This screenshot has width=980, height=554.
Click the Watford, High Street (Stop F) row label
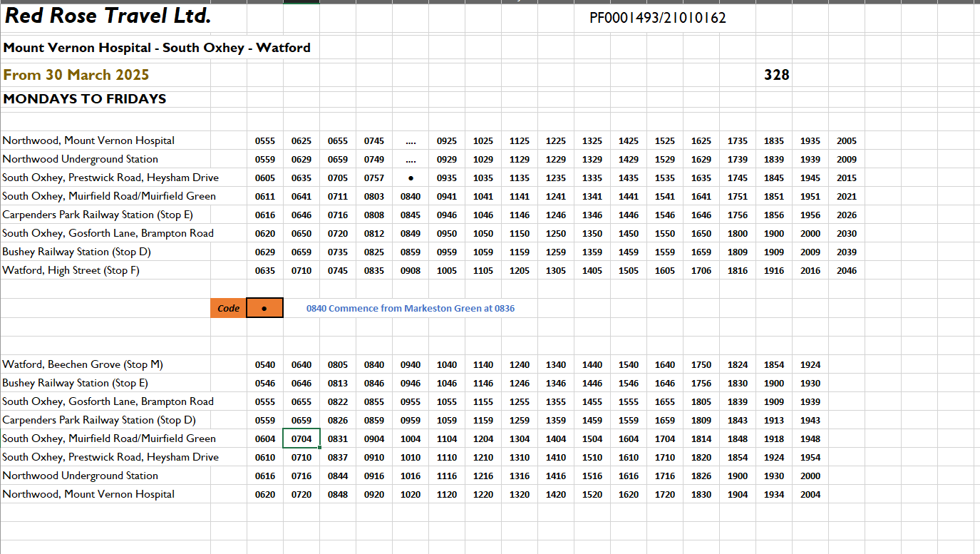[x=71, y=270]
